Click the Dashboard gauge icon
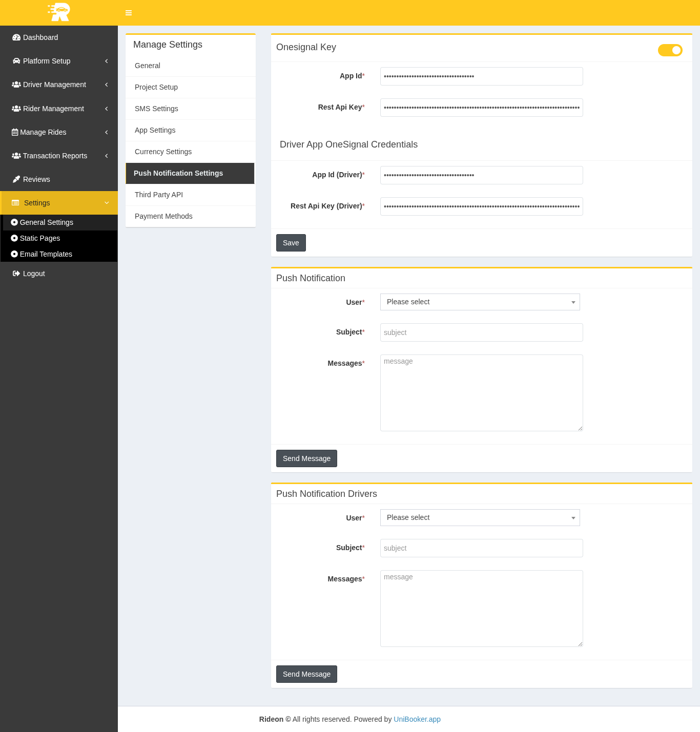 (x=16, y=37)
